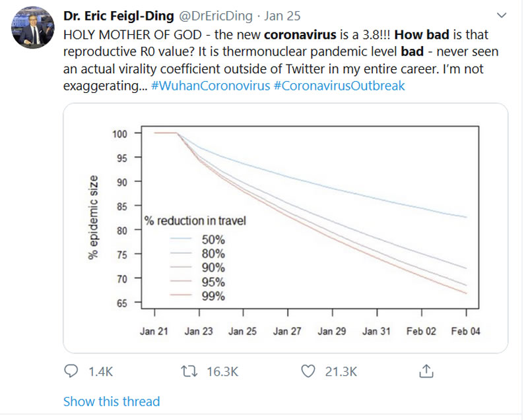Click the 1.4K replies count

(x=100, y=372)
